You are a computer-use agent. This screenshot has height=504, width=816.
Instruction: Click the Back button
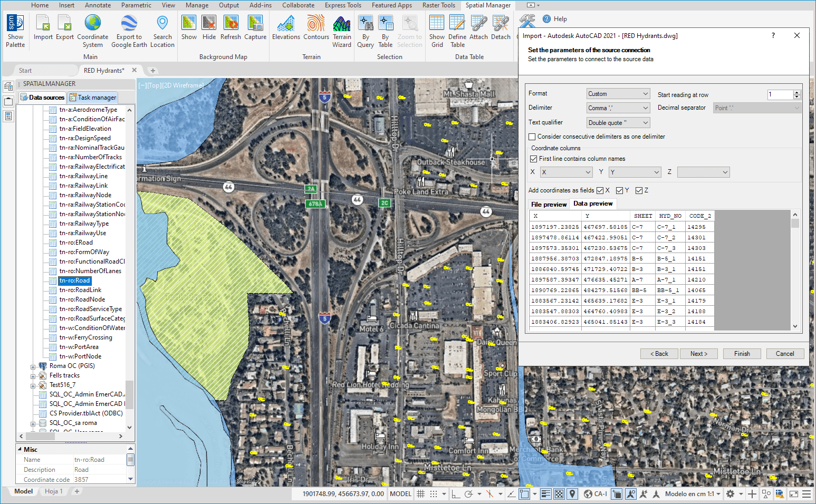coord(659,354)
